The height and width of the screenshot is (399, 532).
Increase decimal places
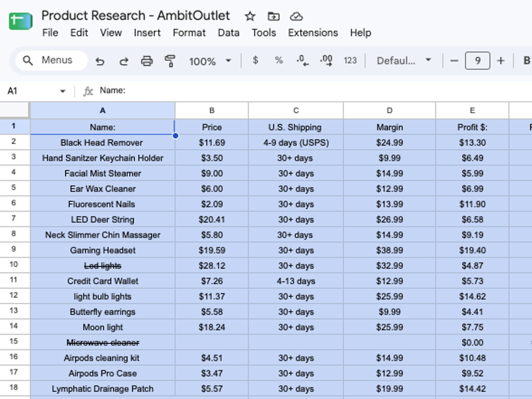click(x=326, y=61)
